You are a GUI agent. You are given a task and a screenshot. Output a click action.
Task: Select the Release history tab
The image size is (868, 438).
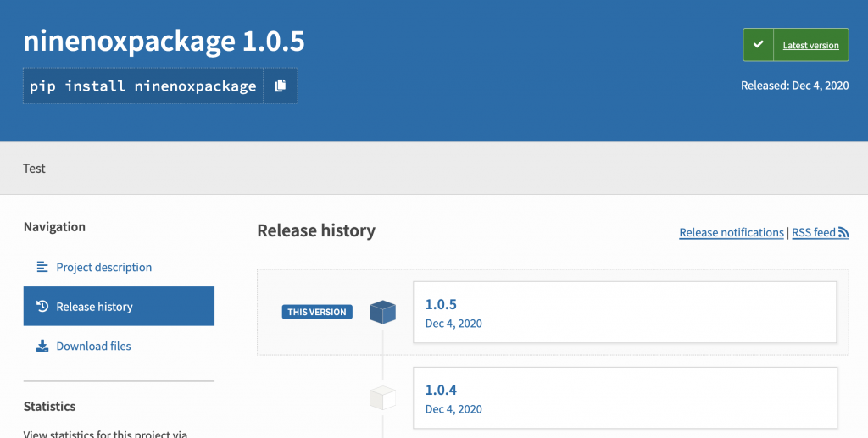(119, 307)
